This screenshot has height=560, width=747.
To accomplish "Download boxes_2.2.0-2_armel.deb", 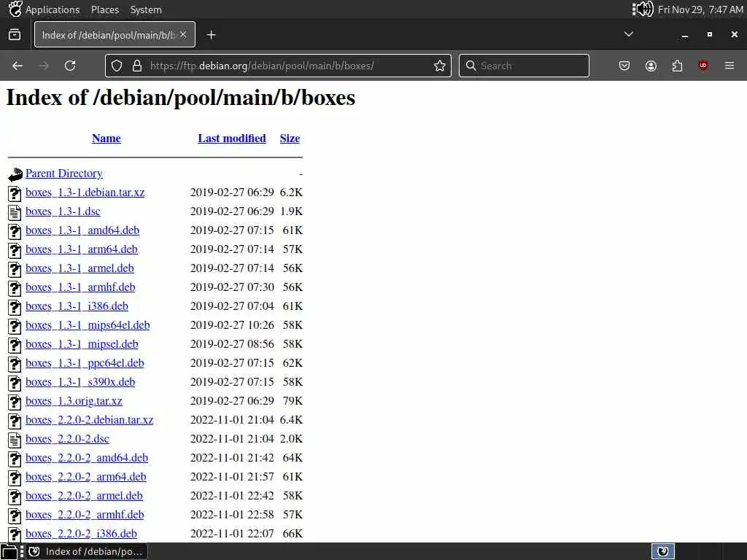I will [84, 496].
